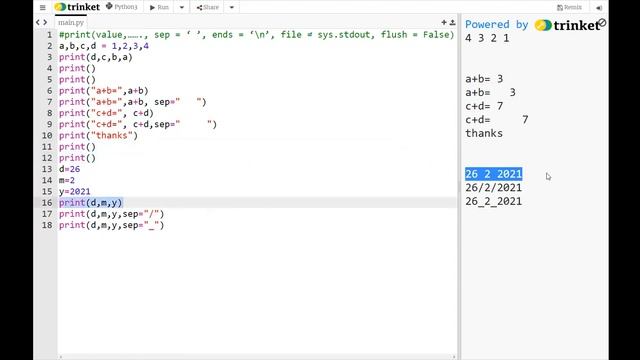The width and height of the screenshot is (640, 360).
Task: Add a new file with plus icon
Action: pos(444,22)
